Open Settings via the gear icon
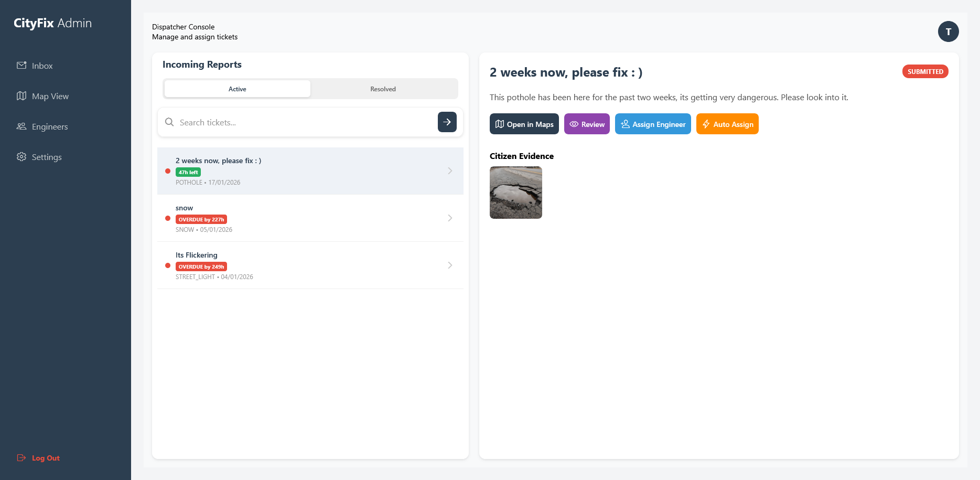This screenshot has width=980, height=480. tap(21, 157)
